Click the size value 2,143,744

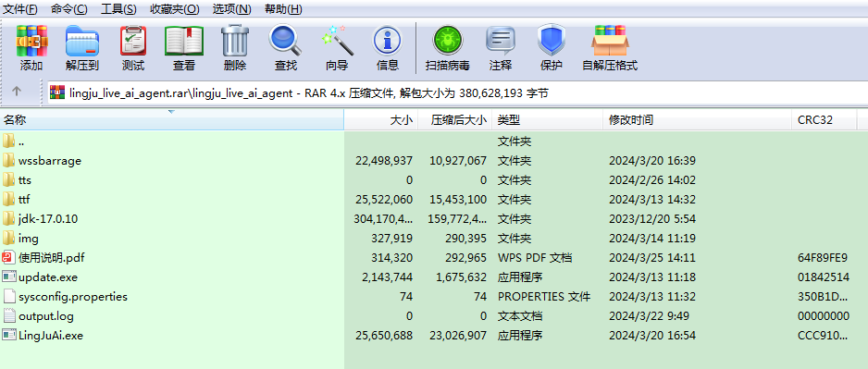(x=388, y=277)
